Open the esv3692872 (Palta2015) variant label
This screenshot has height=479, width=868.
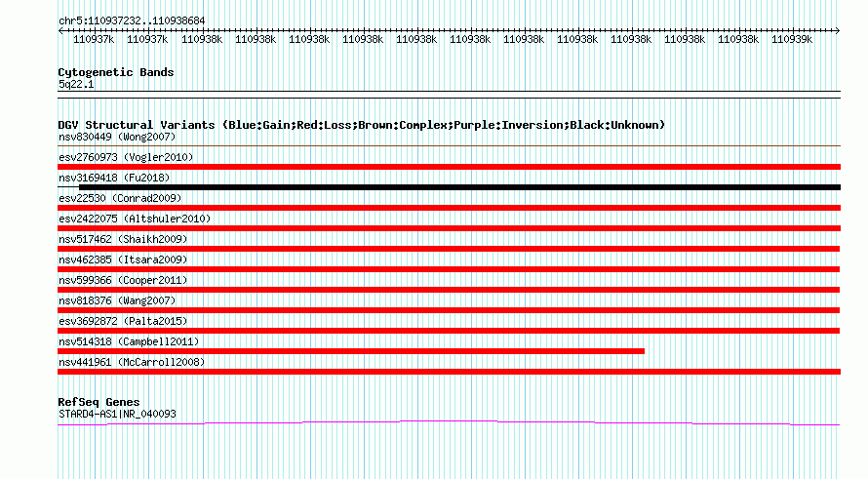pos(123,321)
